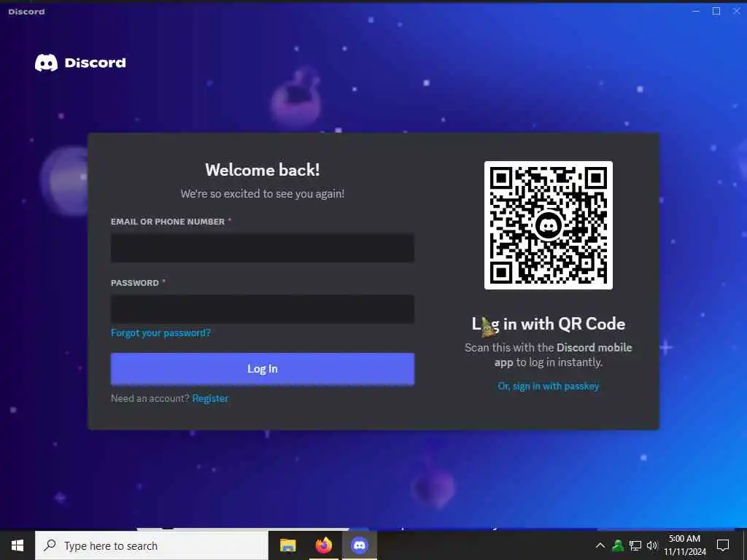Focus the Password input field
Screen dimensions: 747x560
(263, 309)
